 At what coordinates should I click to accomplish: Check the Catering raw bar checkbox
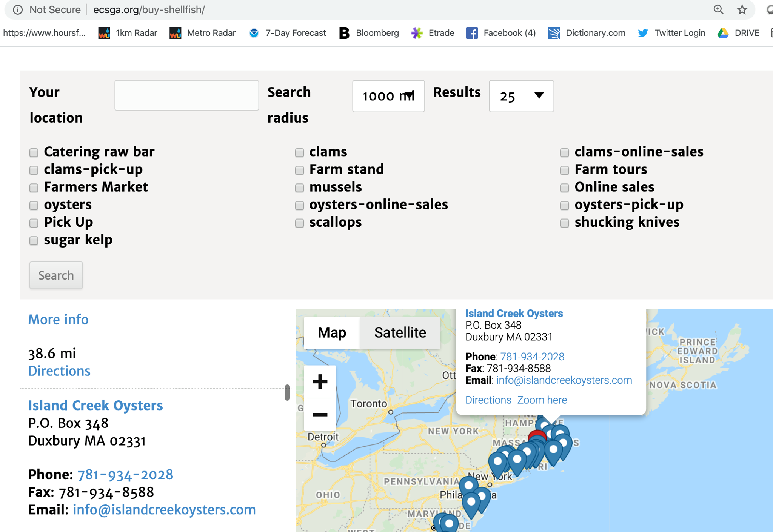34,152
